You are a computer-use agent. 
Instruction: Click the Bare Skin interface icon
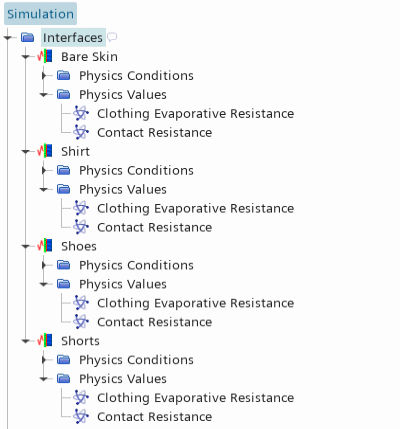(x=45, y=57)
